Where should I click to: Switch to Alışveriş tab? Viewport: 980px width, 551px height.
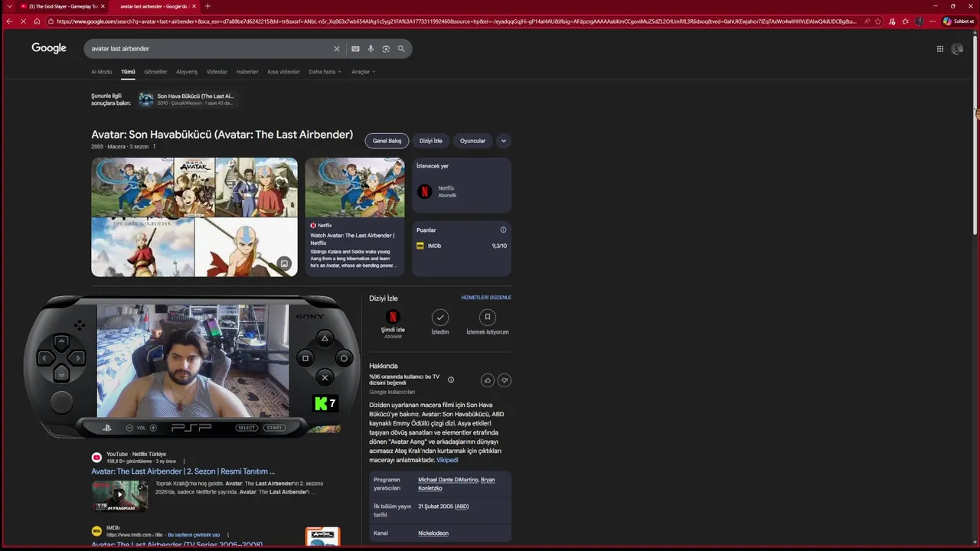187,72
